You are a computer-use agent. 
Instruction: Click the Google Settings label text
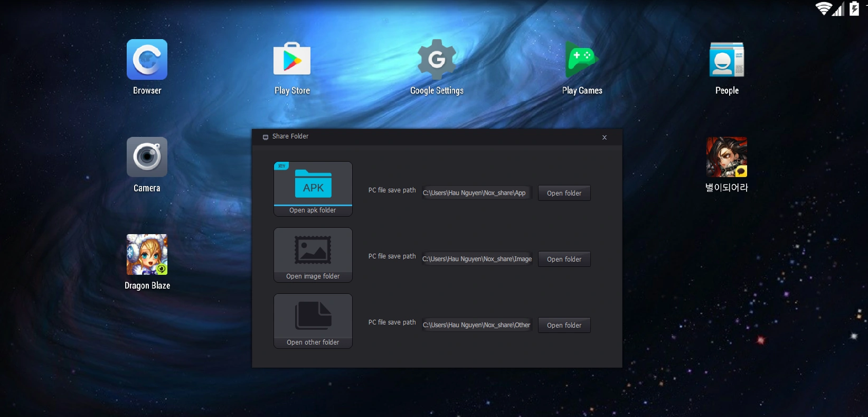[437, 91]
